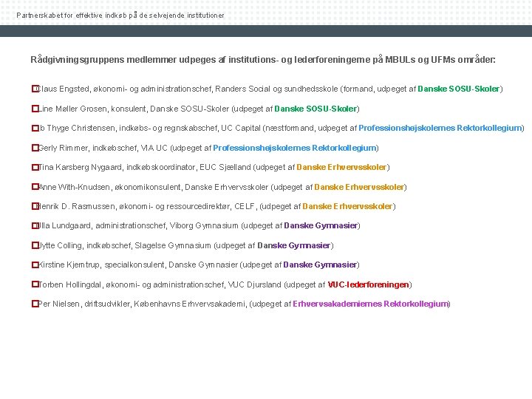This screenshot has height=399, width=532.
Task: Select the bullet beside Per Nielsen
Action: (35, 304)
